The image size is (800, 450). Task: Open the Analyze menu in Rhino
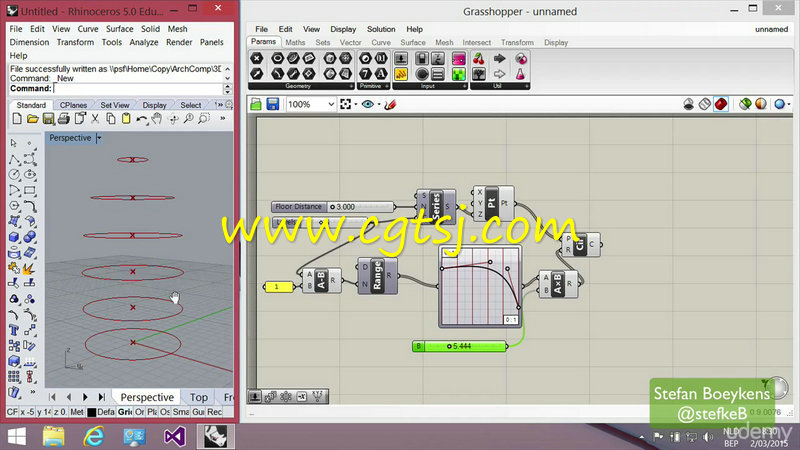coord(144,42)
